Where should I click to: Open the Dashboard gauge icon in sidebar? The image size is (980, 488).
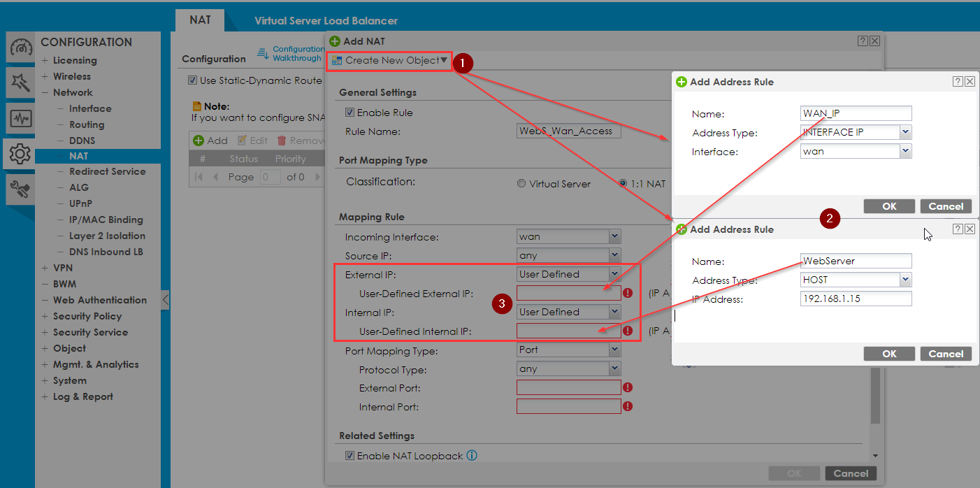20,49
